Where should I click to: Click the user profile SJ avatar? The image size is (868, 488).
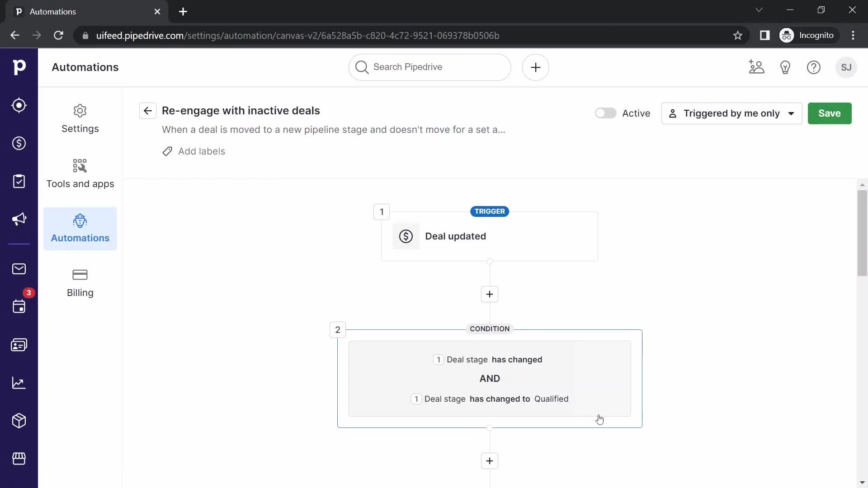click(846, 67)
